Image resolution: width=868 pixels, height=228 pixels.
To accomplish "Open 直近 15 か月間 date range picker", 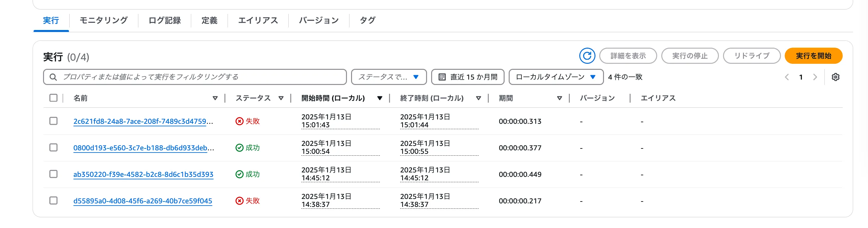I will pos(467,77).
